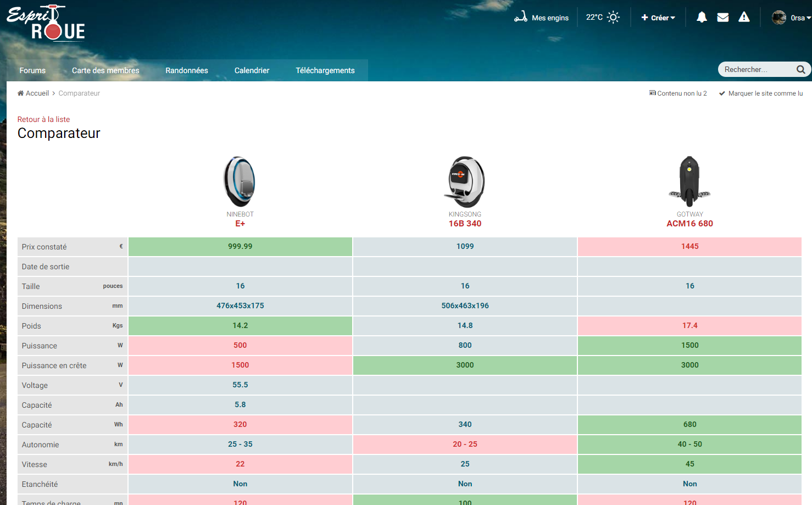Open the warning reports triangle icon
Screen dimensions: 812x505
click(744, 17)
